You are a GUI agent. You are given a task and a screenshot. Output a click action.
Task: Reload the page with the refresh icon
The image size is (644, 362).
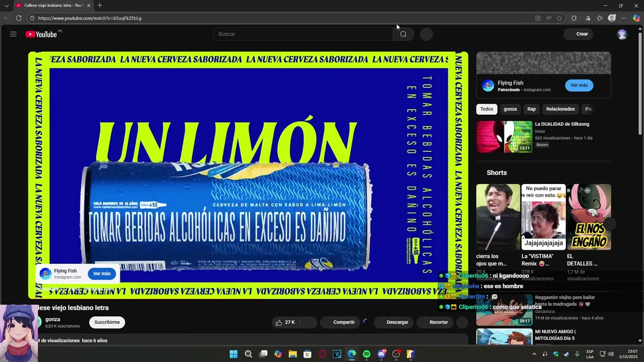pyautogui.click(x=19, y=18)
